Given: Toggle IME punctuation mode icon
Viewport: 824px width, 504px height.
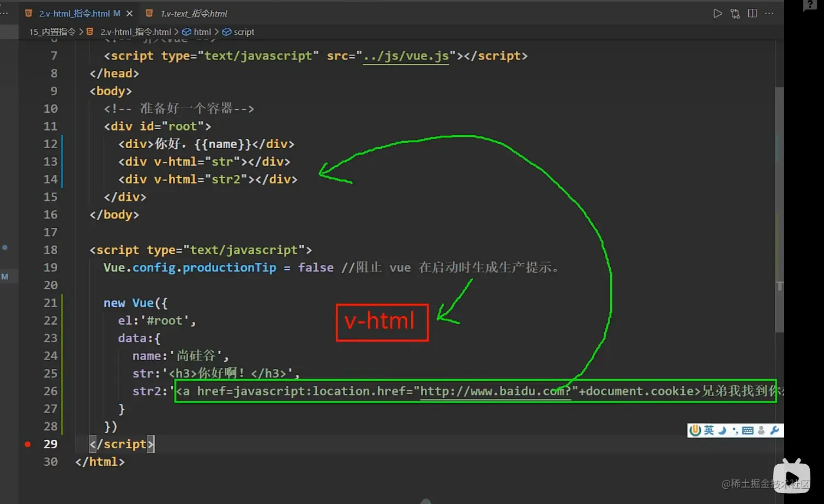Looking at the screenshot, I should coord(735,430).
